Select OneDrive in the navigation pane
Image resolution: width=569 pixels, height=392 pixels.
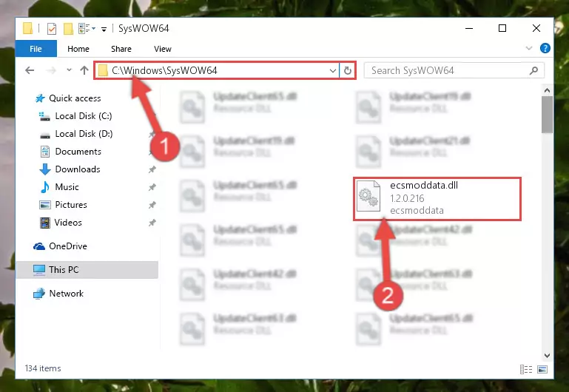[68, 246]
